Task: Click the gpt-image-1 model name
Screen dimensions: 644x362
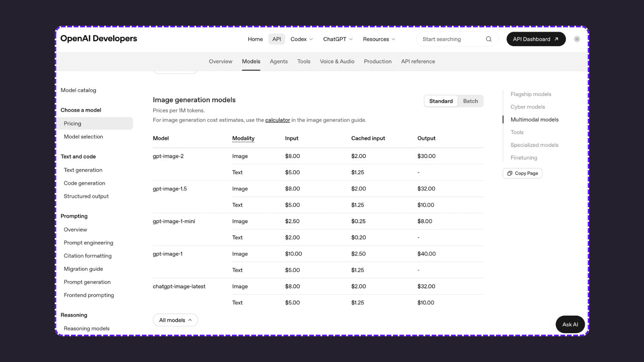Action: 168,254
